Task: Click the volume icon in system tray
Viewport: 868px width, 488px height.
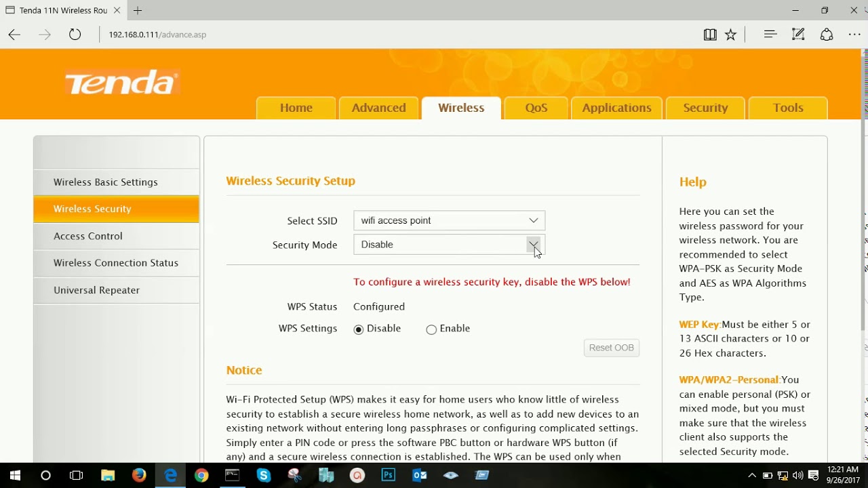Action: pyautogui.click(x=798, y=475)
